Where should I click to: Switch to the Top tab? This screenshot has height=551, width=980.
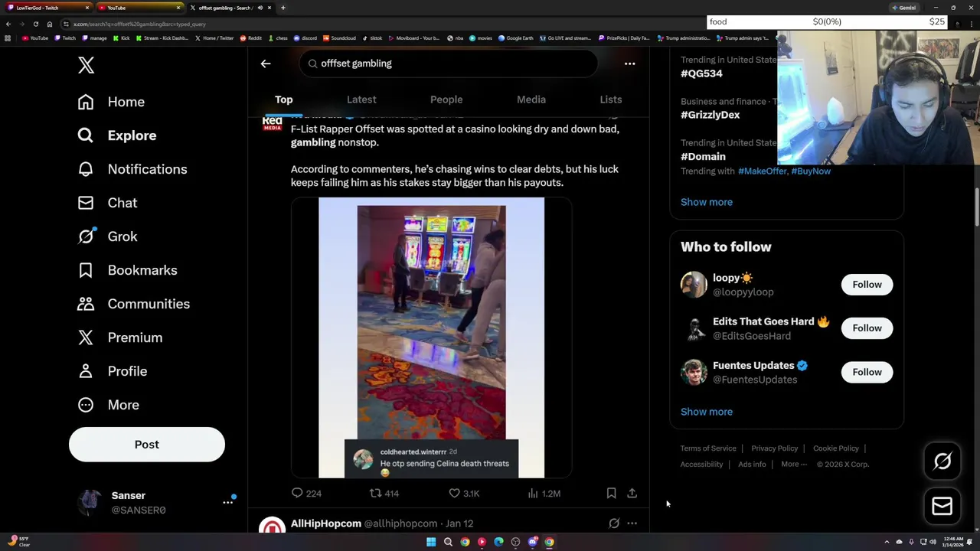click(284, 99)
